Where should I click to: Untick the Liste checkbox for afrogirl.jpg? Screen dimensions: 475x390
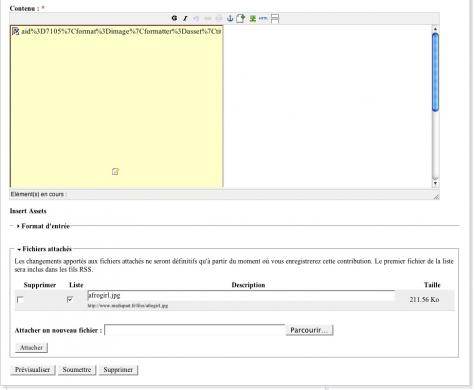[x=70, y=299]
